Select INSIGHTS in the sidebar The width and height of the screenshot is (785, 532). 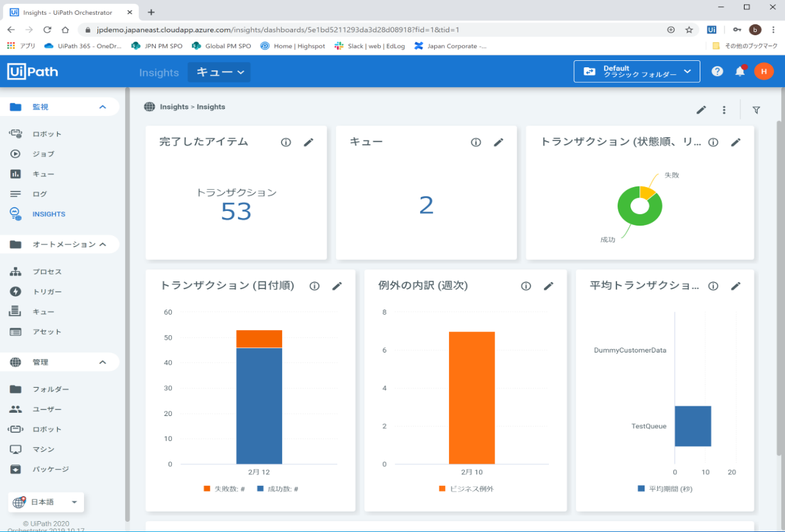coord(49,214)
